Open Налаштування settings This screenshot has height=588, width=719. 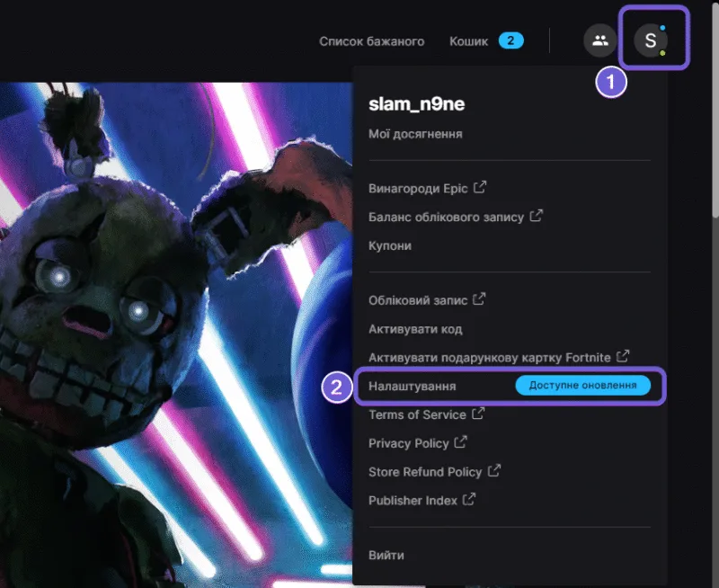[x=413, y=387]
